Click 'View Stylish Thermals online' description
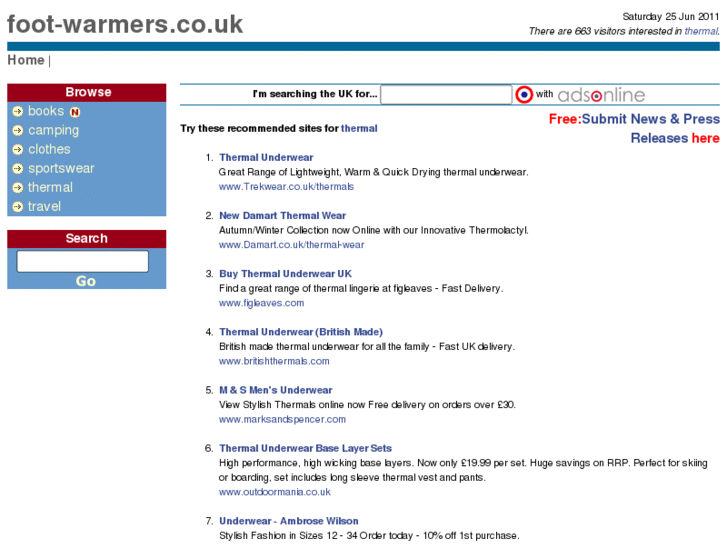 click(x=367, y=405)
